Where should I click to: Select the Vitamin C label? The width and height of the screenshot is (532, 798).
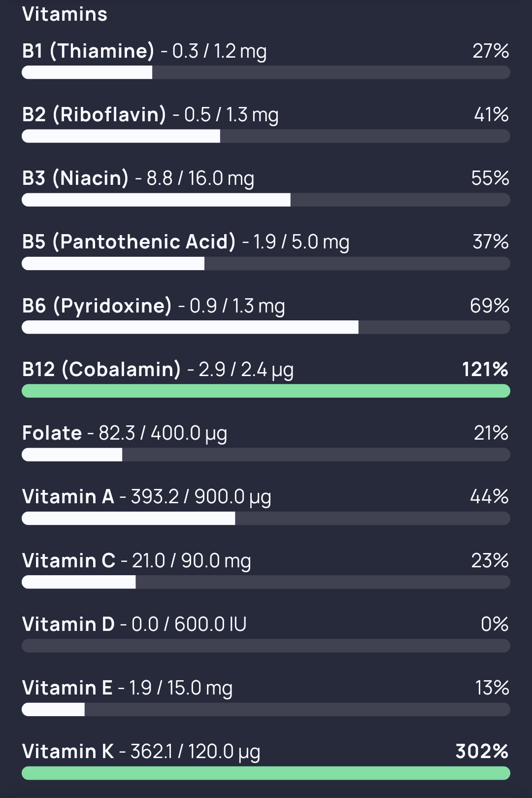68,560
